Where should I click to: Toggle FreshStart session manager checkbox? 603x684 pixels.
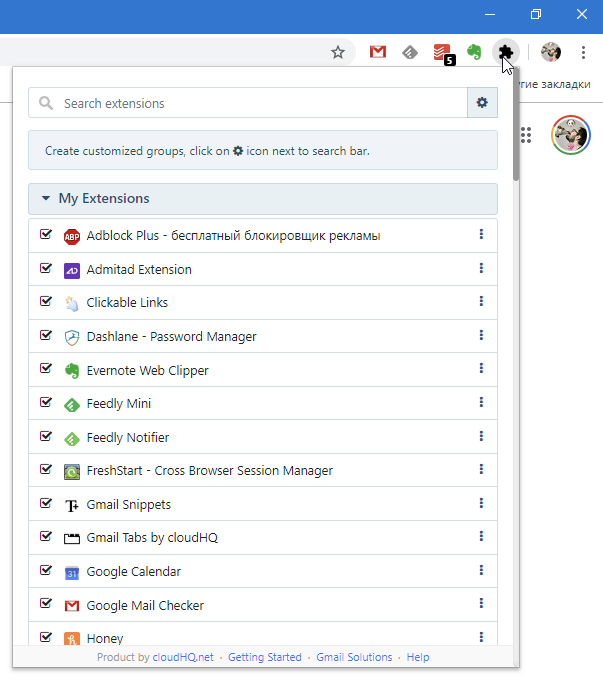(x=46, y=469)
